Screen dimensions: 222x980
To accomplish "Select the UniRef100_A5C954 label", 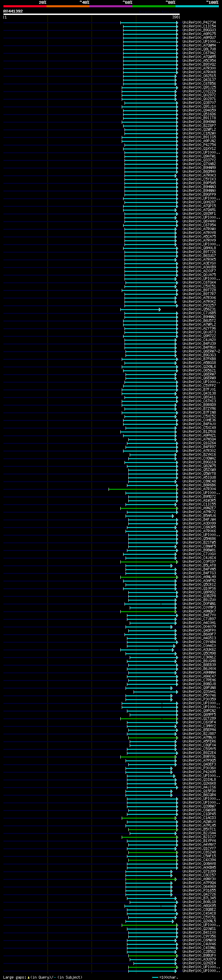I will pos(199,60).
